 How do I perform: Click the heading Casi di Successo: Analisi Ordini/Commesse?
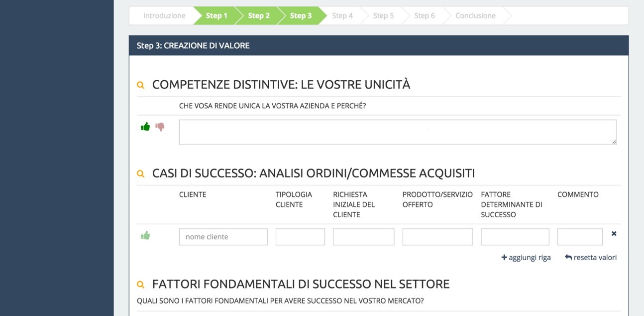[314, 173]
